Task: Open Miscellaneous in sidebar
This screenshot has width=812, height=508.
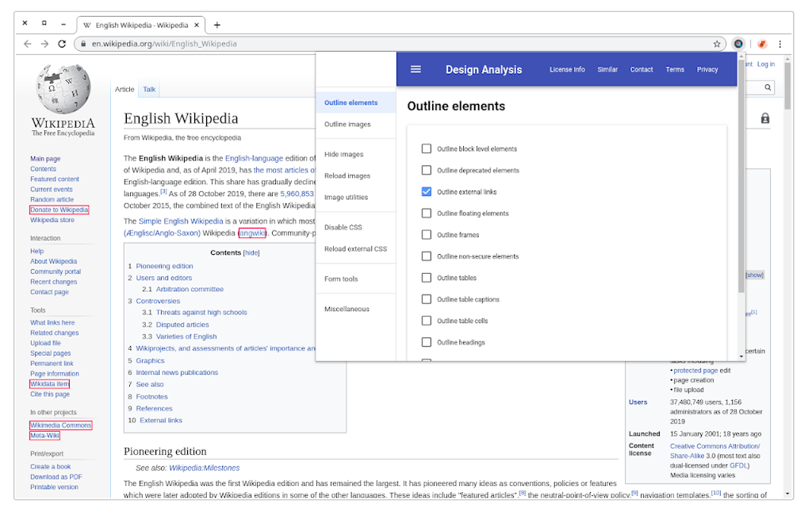Action: point(356,309)
